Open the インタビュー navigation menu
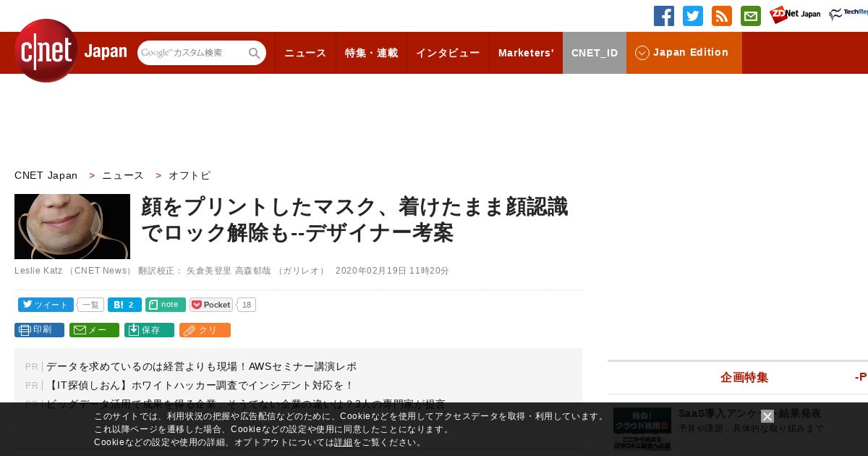 click(x=448, y=53)
